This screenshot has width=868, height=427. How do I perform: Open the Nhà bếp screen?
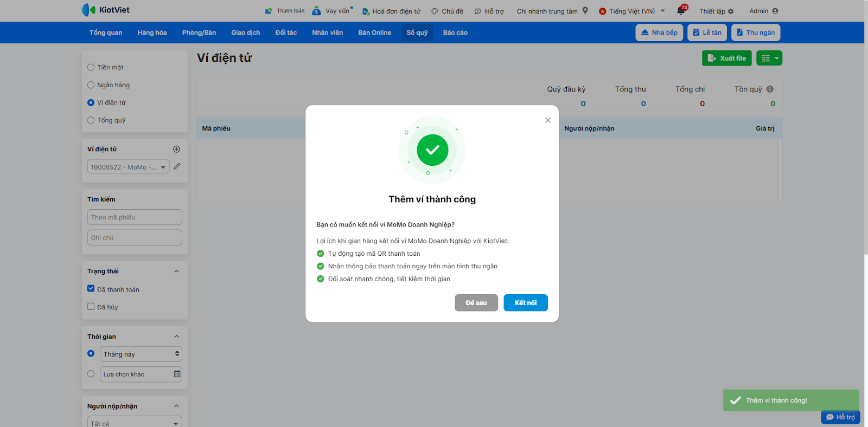(659, 33)
